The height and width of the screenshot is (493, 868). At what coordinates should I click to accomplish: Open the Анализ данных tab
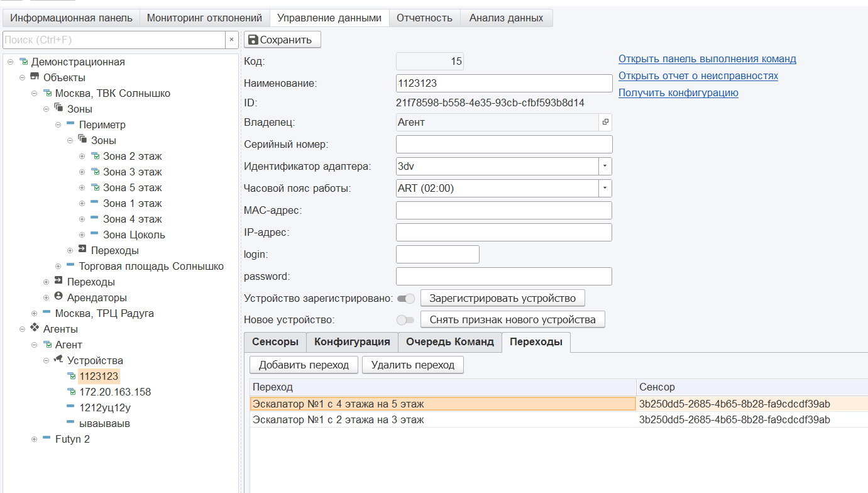pos(506,18)
